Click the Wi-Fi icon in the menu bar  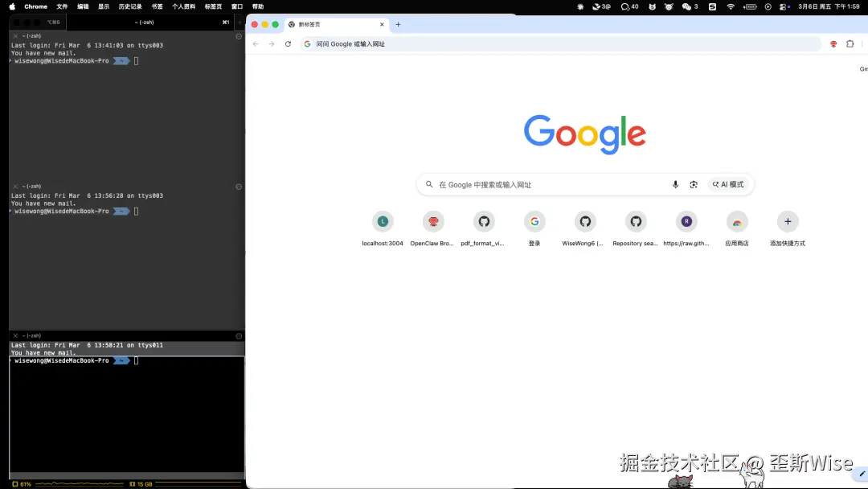(x=731, y=6)
